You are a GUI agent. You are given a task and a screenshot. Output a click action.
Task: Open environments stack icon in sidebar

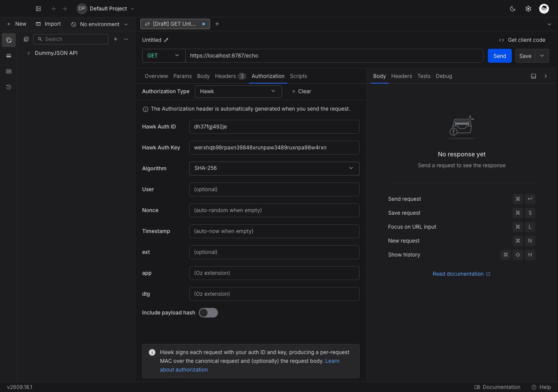coord(9,56)
